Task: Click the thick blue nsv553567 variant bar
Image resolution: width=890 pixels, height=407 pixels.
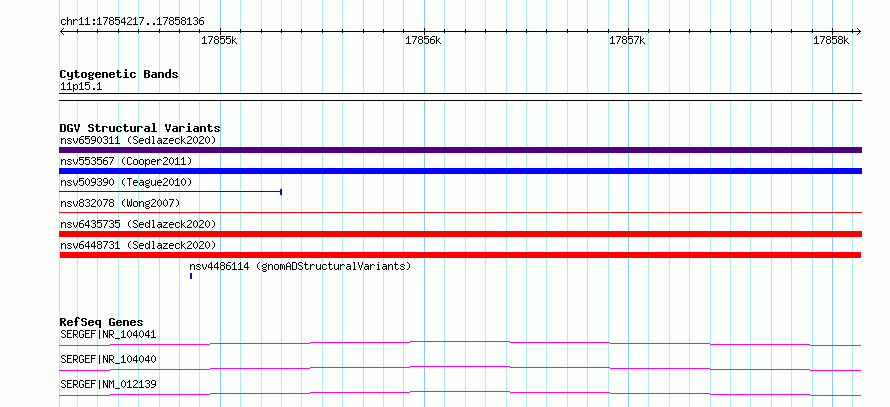Action: (460, 171)
